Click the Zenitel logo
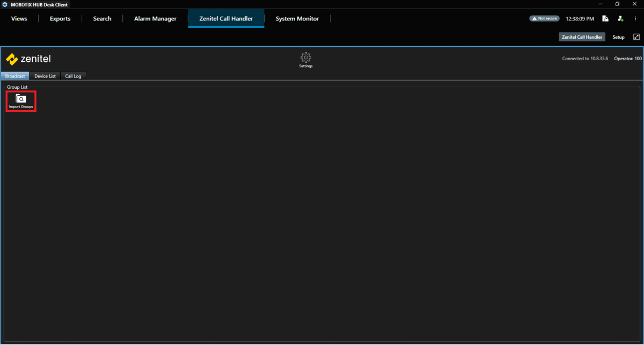This screenshot has height=345, width=644. coord(28,59)
